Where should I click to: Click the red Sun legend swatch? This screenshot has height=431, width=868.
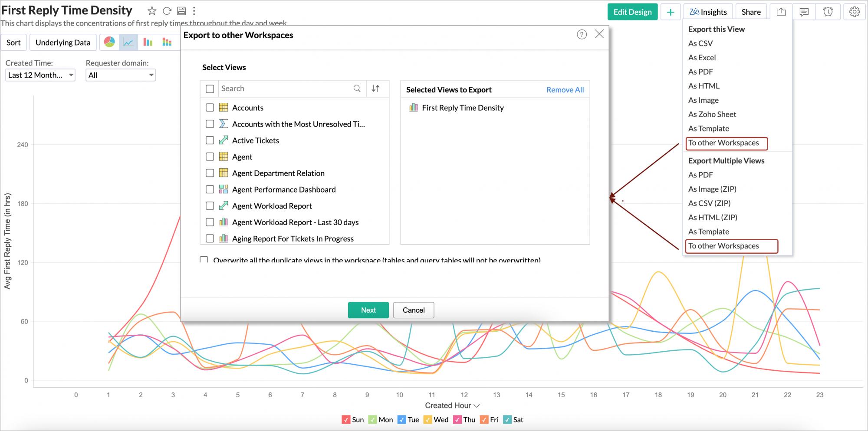pyautogui.click(x=346, y=419)
